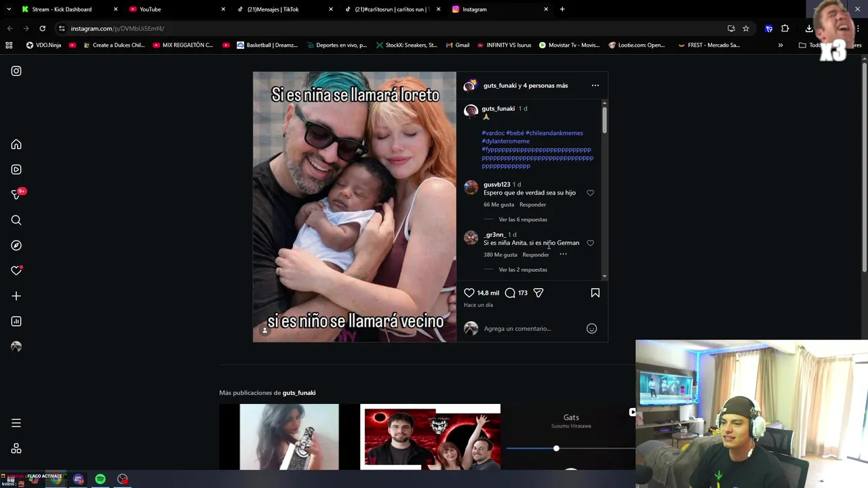Open browser extensions puzzle icon
This screenshot has height=488, width=868.
785,28
